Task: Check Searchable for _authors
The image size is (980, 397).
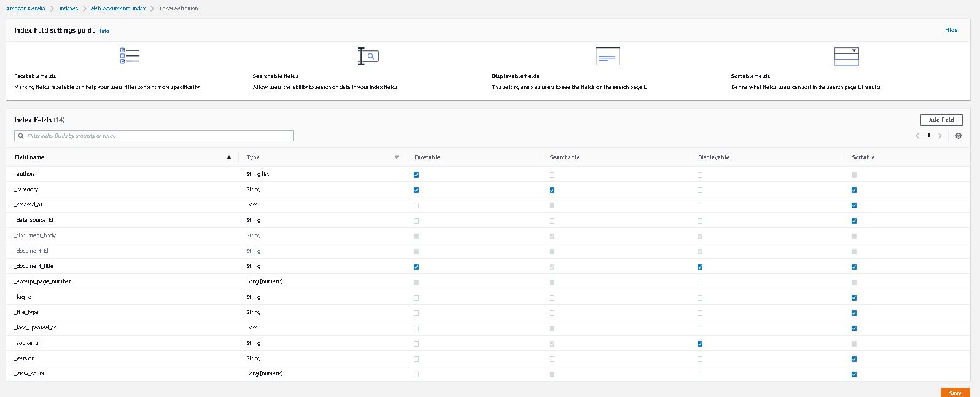Action: tap(552, 175)
